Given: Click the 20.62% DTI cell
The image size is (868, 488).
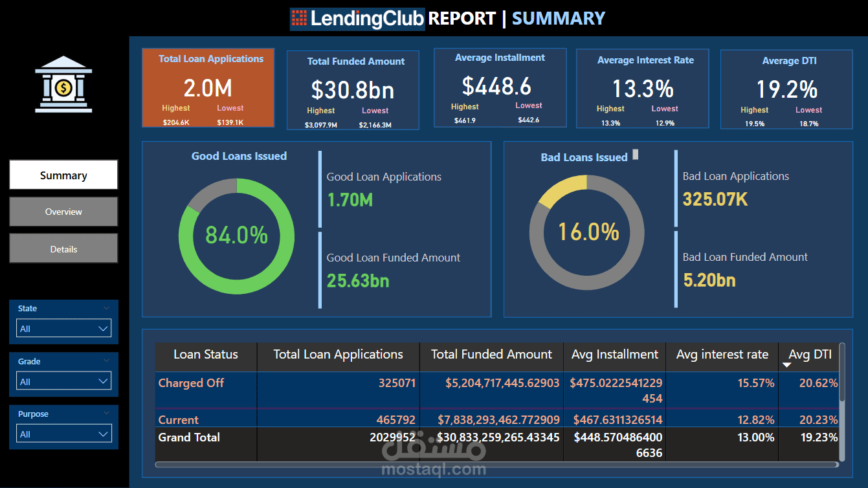Looking at the screenshot, I should coord(819,383).
